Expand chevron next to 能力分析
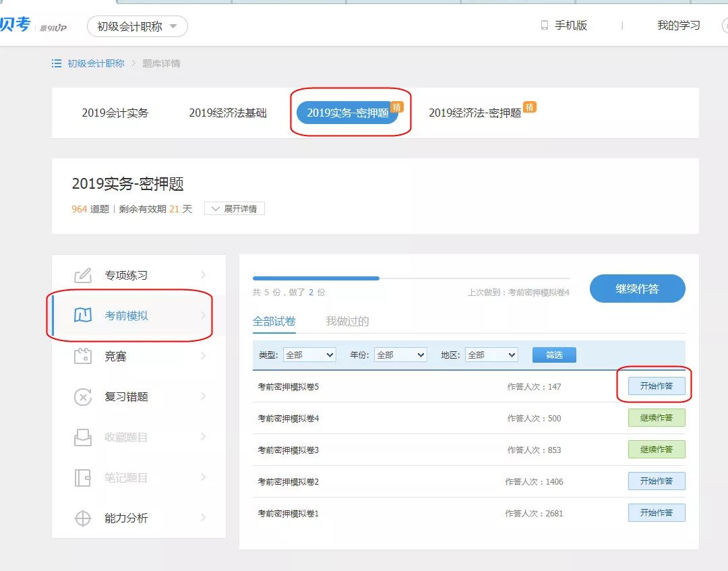The height and width of the screenshot is (571, 728). 204,518
